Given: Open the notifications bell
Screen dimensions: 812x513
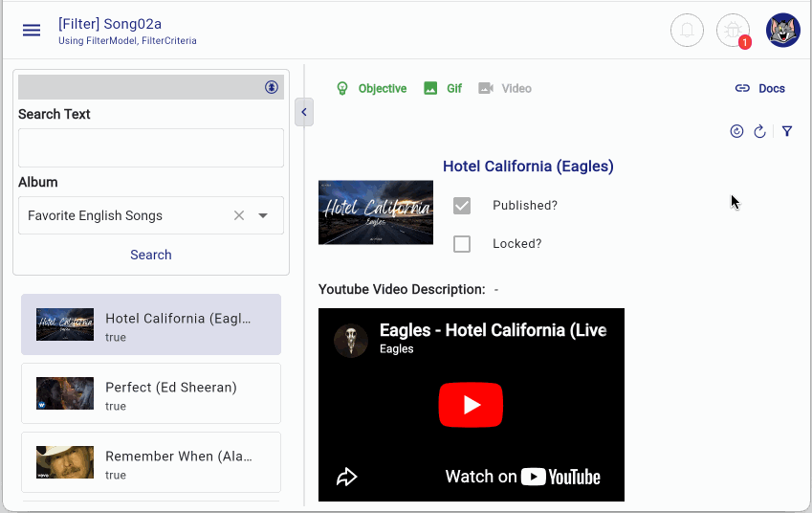Looking at the screenshot, I should tap(687, 31).
